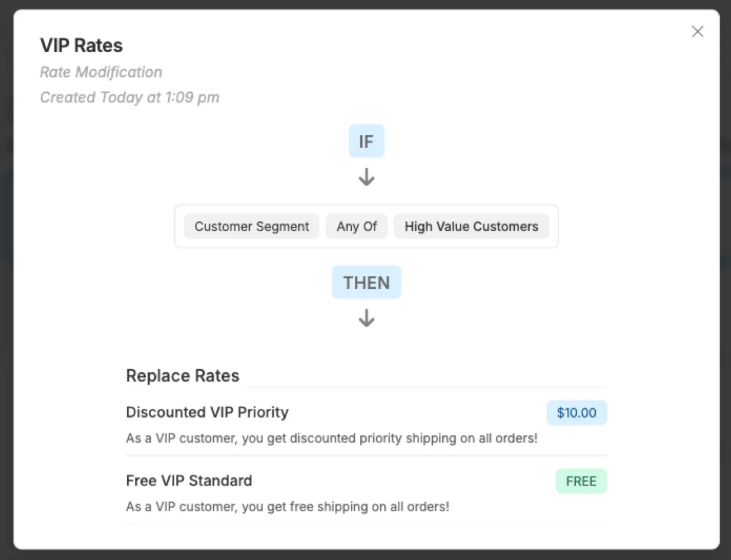Viewport: 731px width, 560px height.
Task: Select the Any Of operator chip
Action: 357,227
